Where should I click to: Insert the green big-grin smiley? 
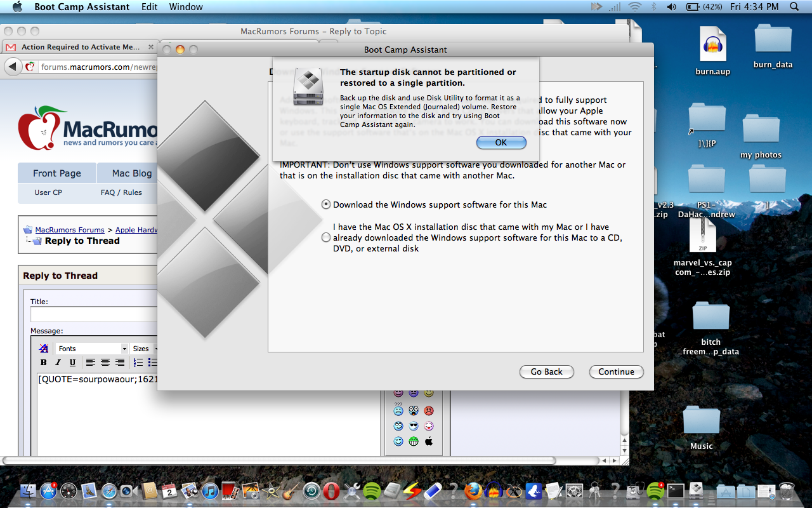(414, 441)
